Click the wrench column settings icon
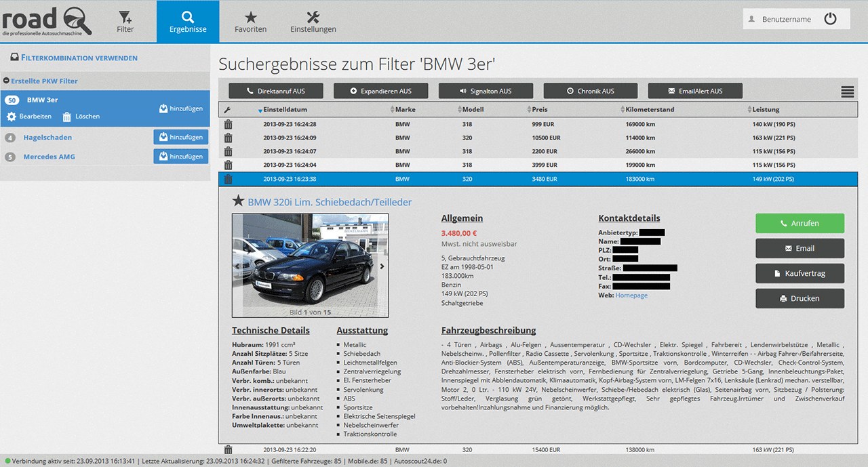This screenshot has height=467, width=868. 228,109
